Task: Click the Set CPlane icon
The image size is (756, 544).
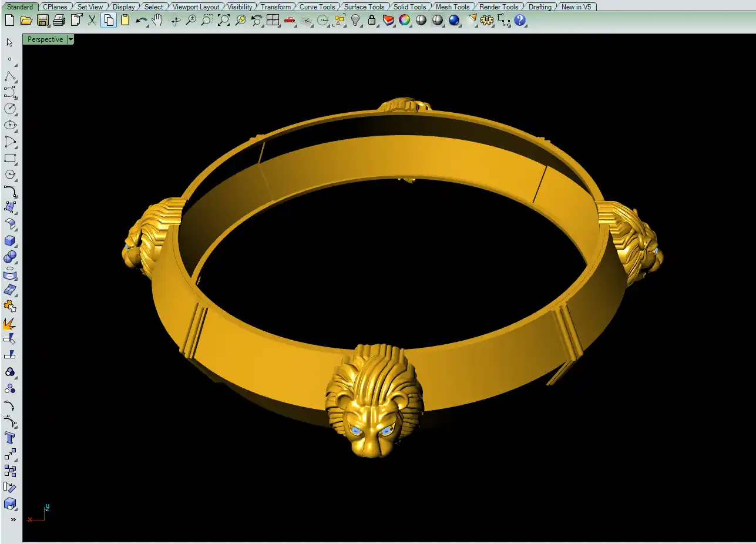Action: click(306, 20)
